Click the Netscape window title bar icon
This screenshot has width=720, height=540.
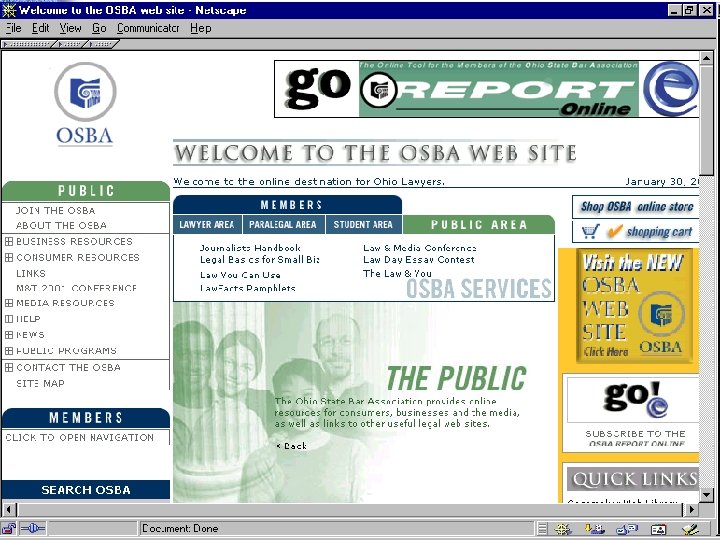[9, 10]
